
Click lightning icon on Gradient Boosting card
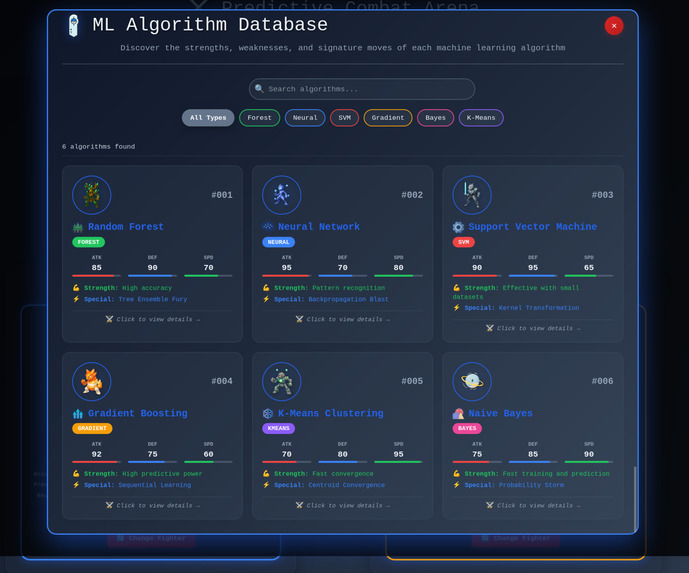[76, 485]
